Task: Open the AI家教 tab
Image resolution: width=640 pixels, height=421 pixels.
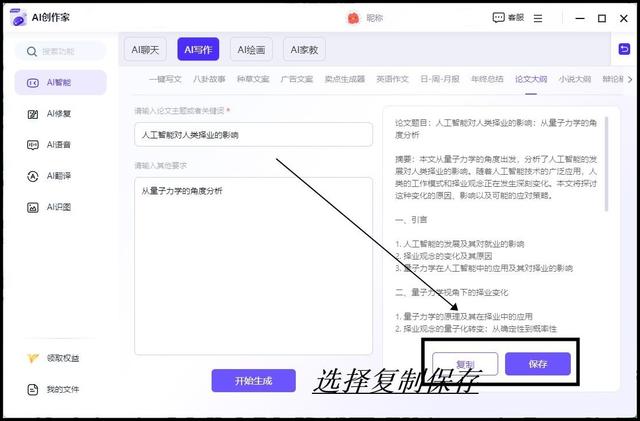Action: pyautogui.click(x=304, y=49)
